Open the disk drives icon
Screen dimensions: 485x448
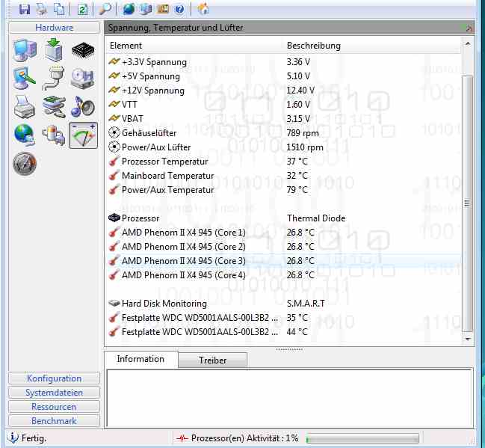[82, 79]
